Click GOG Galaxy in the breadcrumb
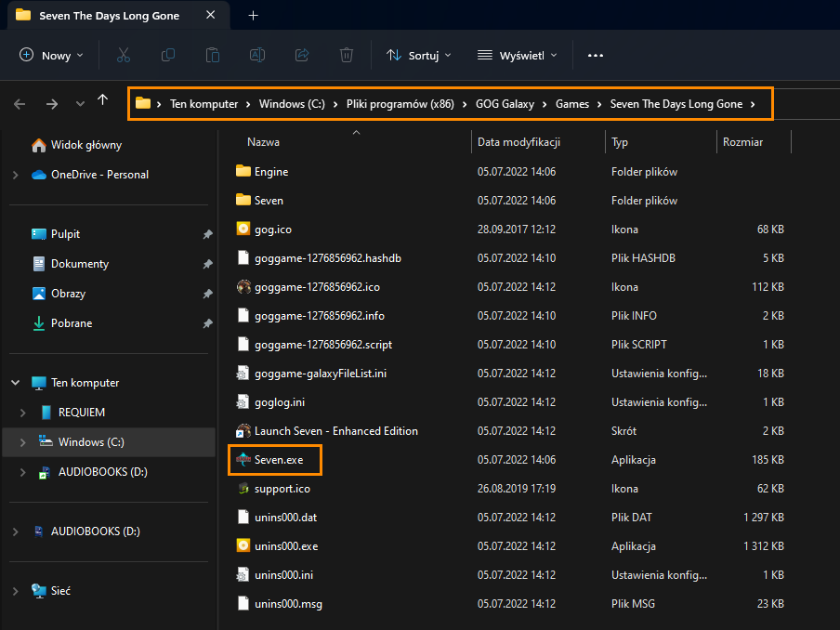 click(x=505, y=104)
